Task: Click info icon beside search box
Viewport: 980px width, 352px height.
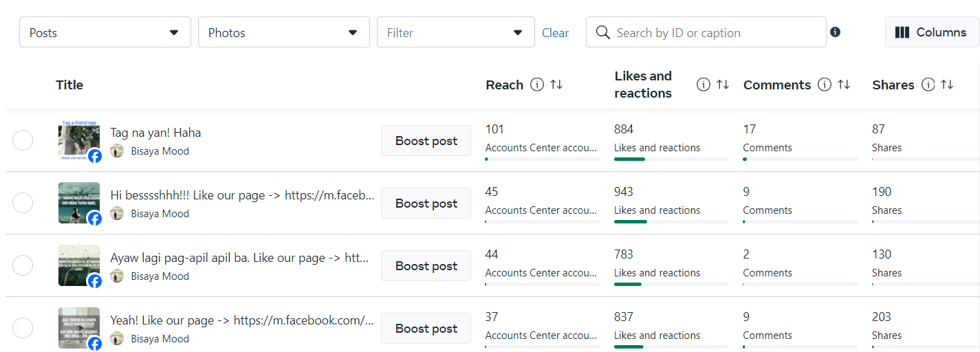Action: [x=835, y=32]
